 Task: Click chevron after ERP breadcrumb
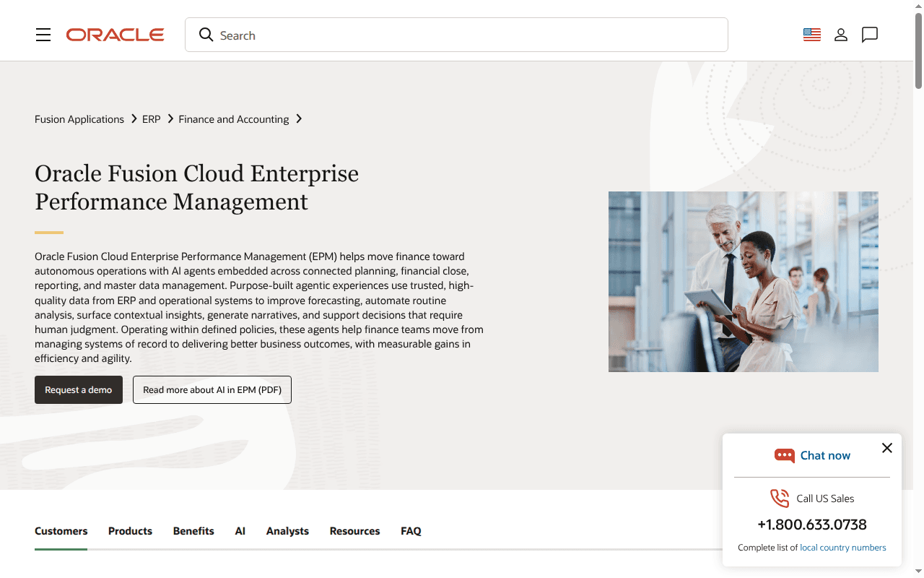click(170, 118)
